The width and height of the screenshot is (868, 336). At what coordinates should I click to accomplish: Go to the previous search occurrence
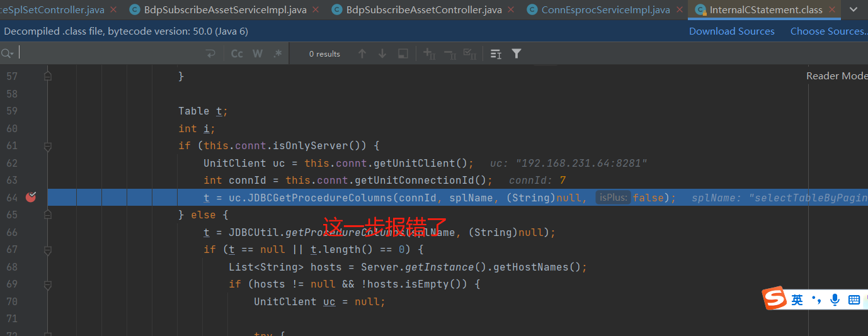coord(362,54)
